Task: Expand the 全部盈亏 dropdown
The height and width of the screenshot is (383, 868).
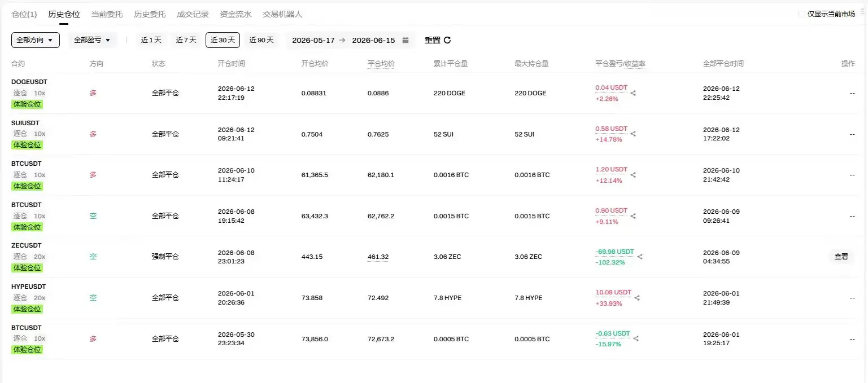Action: 93,40
